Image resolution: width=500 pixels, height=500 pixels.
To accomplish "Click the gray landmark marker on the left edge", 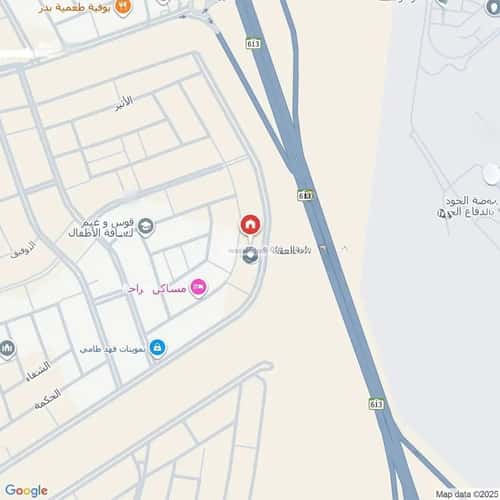I will (7, 349).
